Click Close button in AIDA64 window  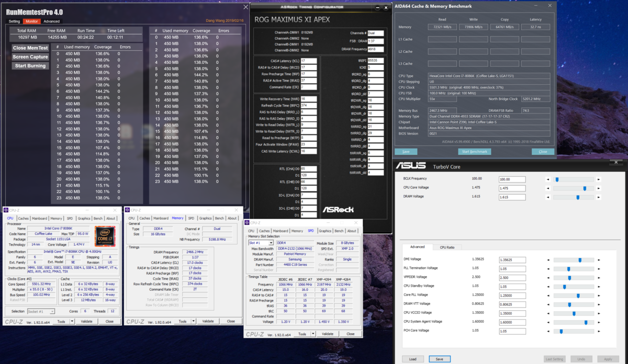[x=543, y=152]
